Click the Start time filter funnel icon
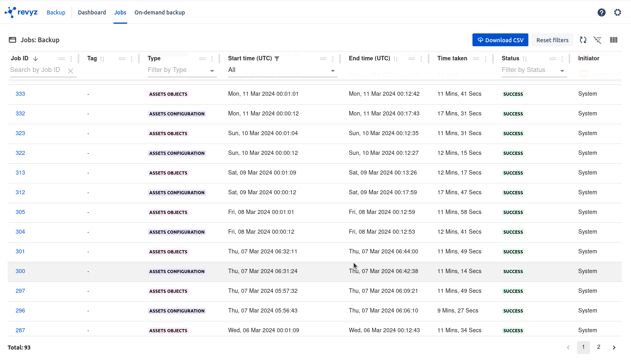The width and height of the screenshot is (631, 364). (x=277, y=59)
